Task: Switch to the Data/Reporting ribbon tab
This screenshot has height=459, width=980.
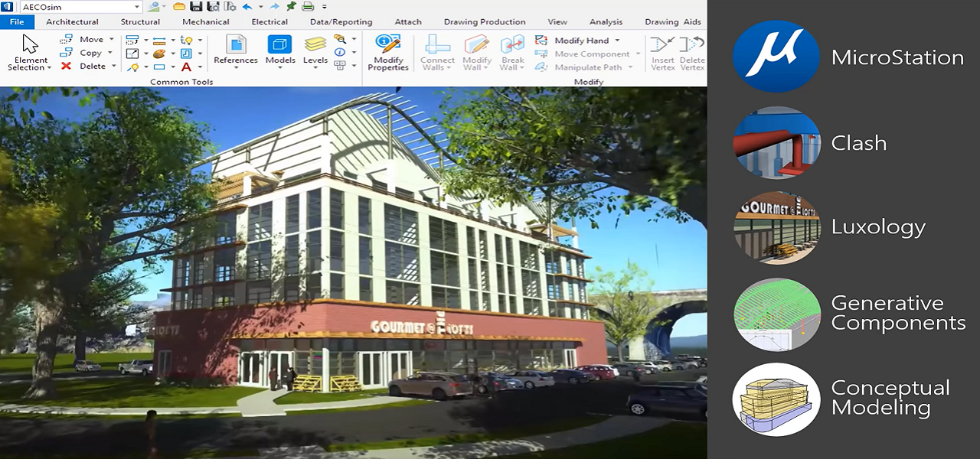Action: [x=341, y=22]
